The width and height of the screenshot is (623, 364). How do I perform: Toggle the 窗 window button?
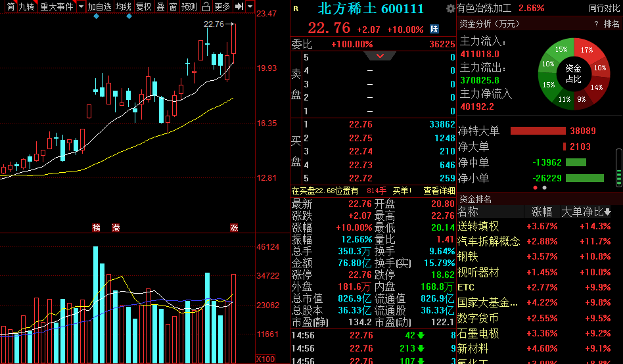pos(173,7)
